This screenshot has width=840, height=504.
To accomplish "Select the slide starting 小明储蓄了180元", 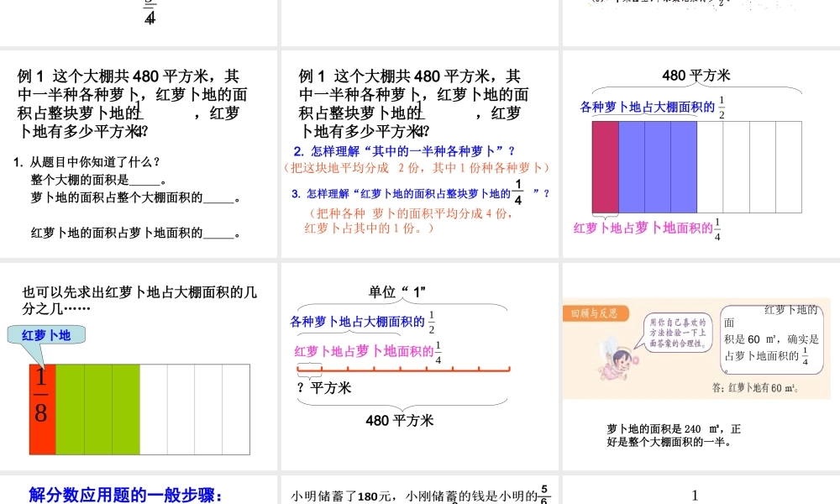I will [x=419, y=490].
